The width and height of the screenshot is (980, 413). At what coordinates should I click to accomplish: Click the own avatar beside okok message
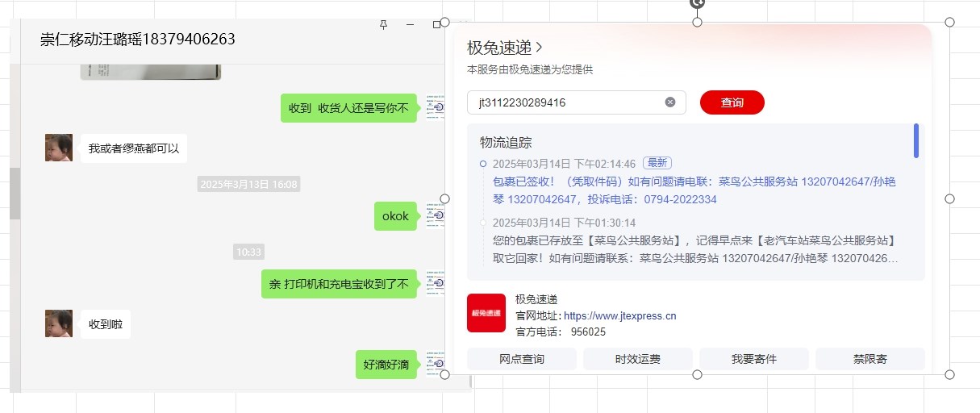pyautogui.click(x=436, y=216)
